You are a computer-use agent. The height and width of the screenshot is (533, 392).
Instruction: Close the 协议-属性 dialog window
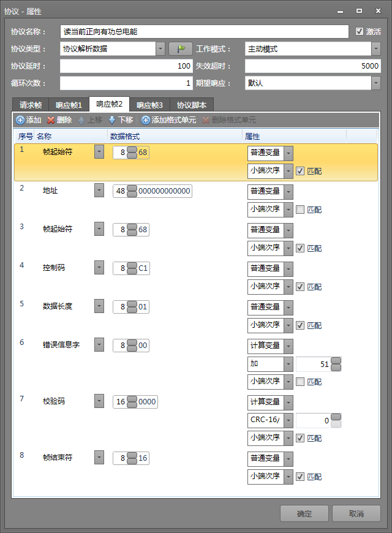pyautogui.click(x=378, y=11)
